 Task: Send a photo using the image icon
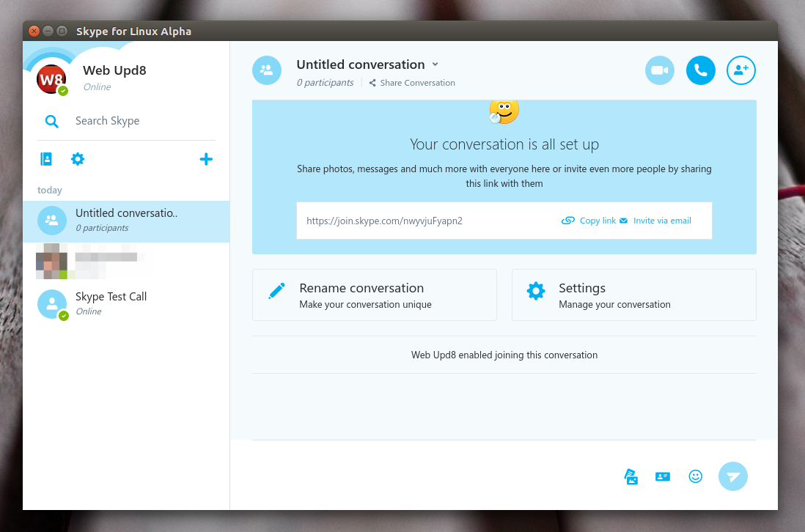(x=631, y=476)
